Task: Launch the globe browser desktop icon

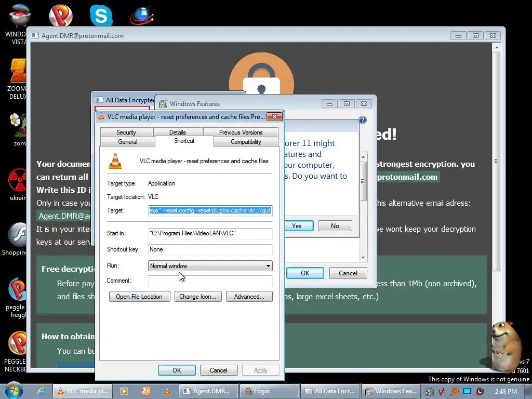Action: 142,16
